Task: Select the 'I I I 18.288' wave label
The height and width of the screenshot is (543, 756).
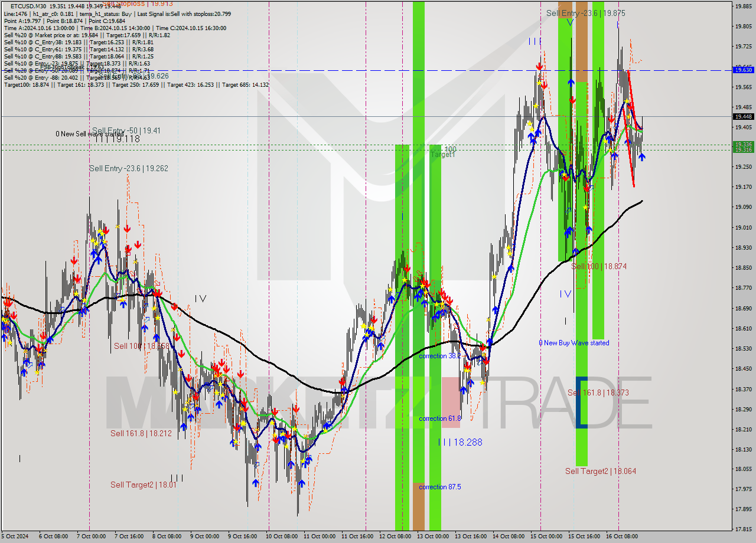Action: click(460, 441)
